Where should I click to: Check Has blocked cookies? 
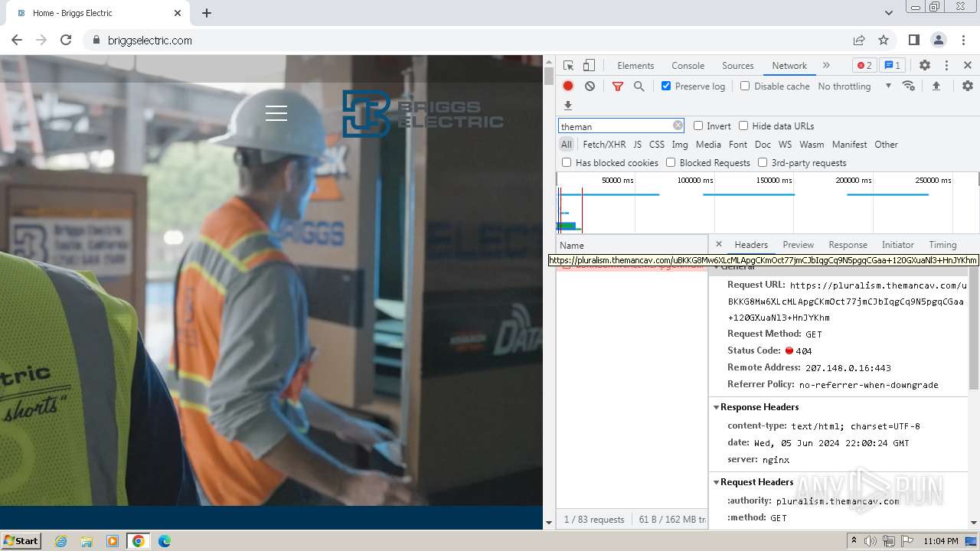point(567,162)
